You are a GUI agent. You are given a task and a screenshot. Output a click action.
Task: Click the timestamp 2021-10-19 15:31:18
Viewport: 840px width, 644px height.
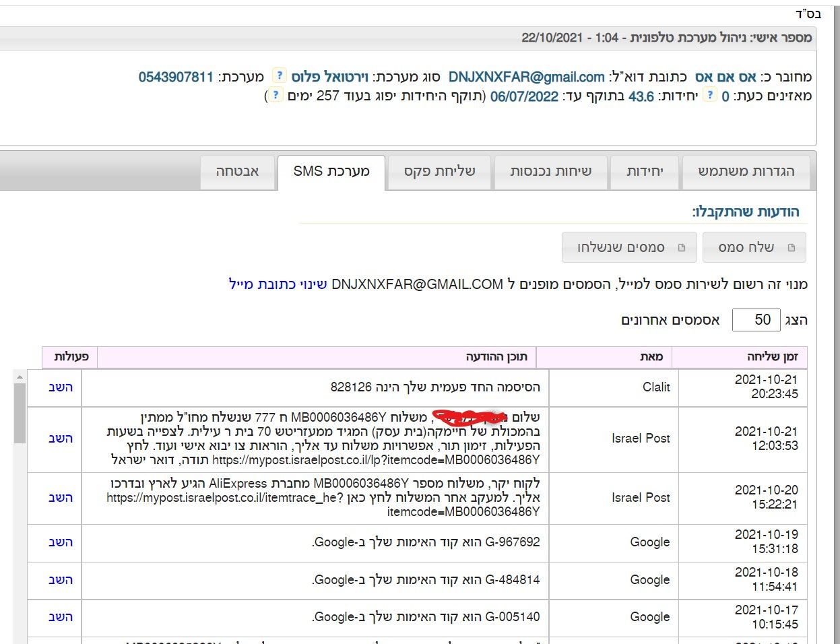point(766,542)
